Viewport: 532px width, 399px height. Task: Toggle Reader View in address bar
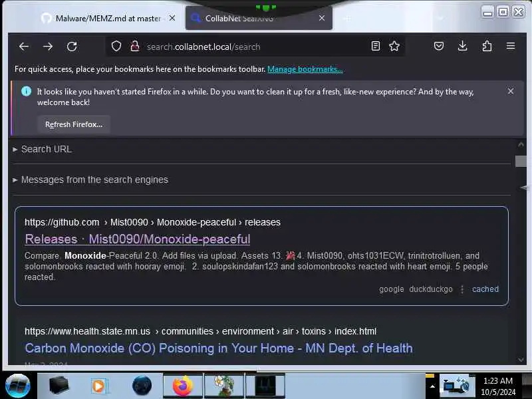376,46
